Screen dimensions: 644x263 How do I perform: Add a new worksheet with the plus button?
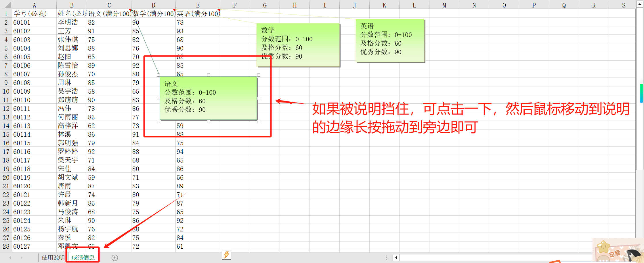[114, 258]
